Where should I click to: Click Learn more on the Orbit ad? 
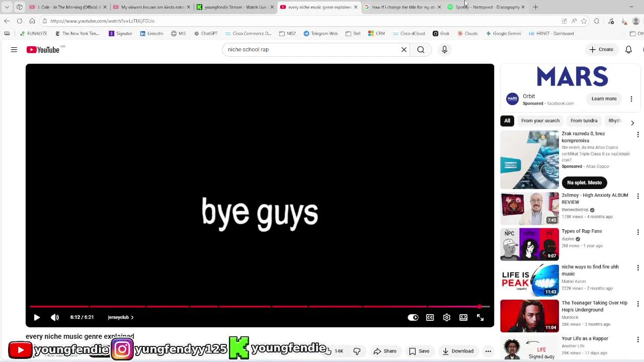604,99
